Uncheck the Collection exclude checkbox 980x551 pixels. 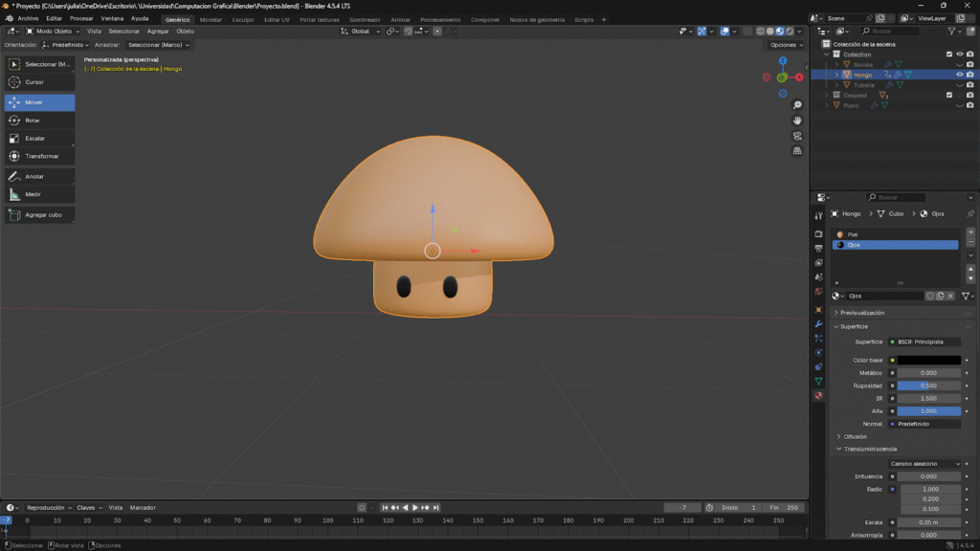949,55
